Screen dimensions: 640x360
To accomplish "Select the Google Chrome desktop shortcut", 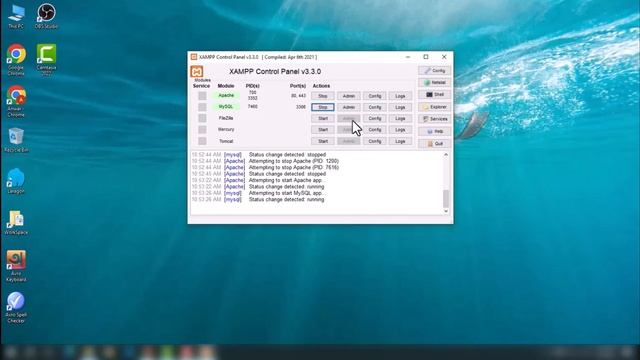I will click(16, 60).
